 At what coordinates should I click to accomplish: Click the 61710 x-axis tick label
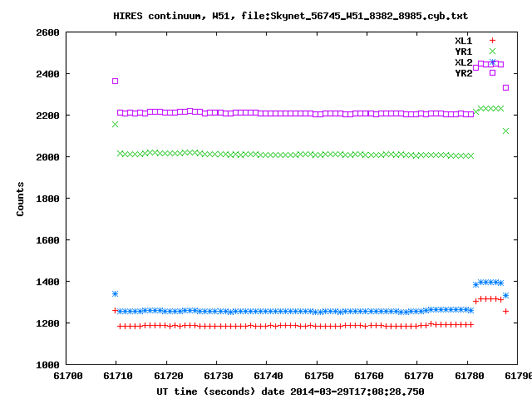pos(118,376)
